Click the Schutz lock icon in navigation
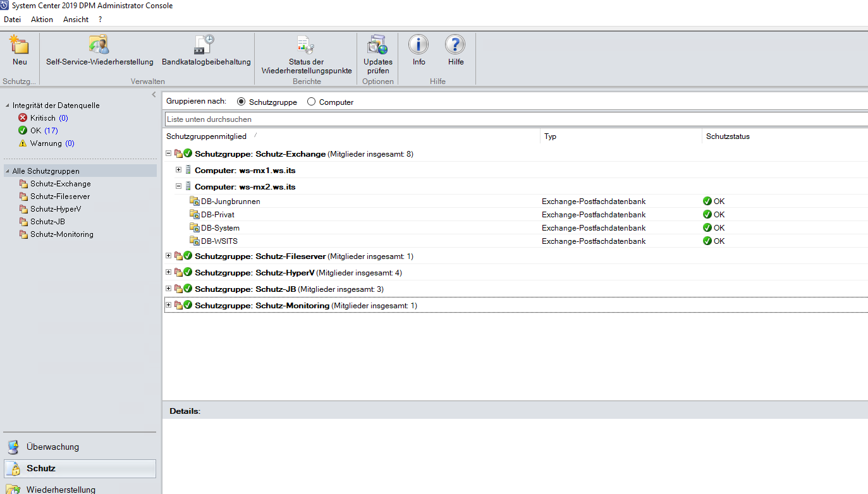868x494 pixels. point(13,469)
